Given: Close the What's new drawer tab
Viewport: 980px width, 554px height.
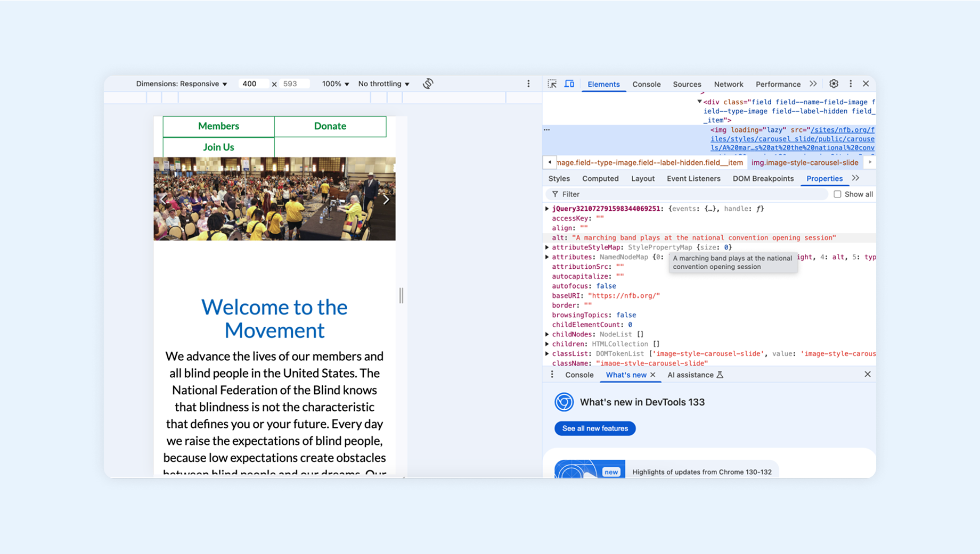Looking at the screenshot, I should tap(652, 375).
